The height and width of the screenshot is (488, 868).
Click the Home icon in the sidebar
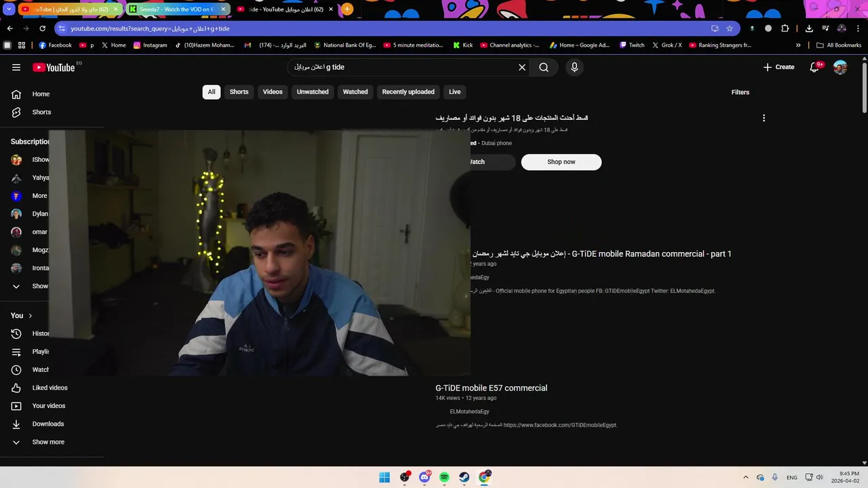(16, 94)
